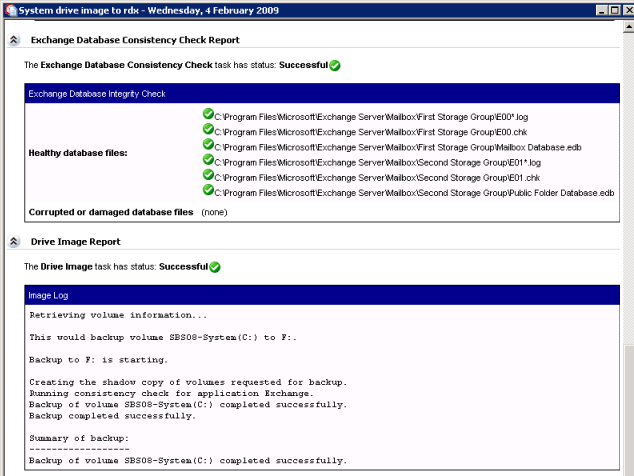Select the Mailbox Database.edb file path
The height and width of the screenshot is (476, 634).
398,148
